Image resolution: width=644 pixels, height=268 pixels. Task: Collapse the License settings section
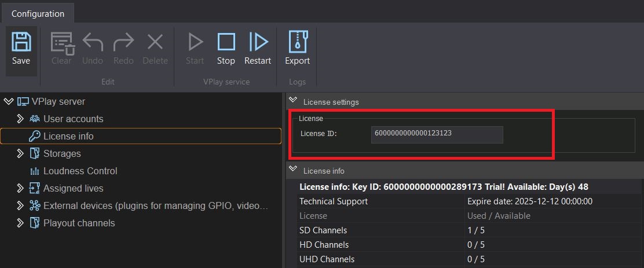coord(293,100)
